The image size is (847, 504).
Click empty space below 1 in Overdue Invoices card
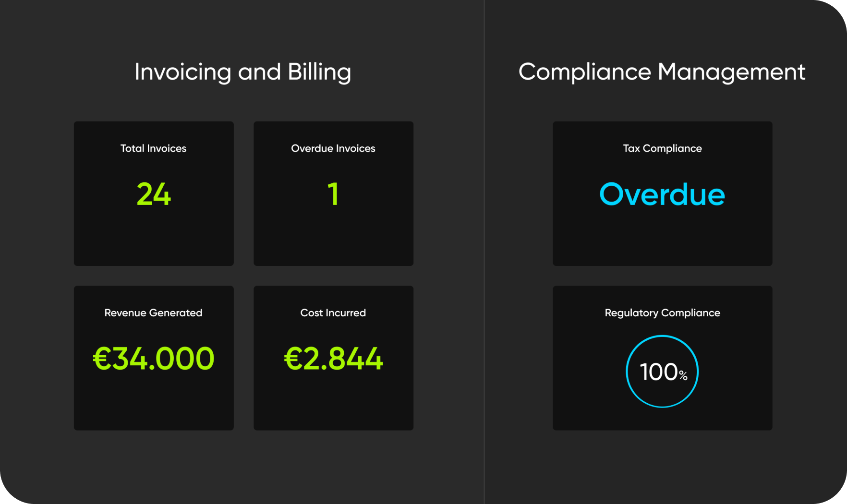[333, 240]
